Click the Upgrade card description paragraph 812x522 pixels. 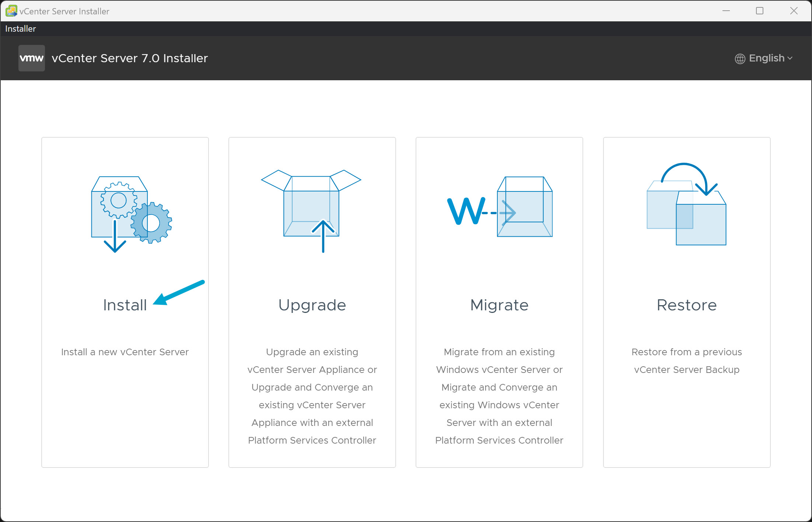coord(312,396)
